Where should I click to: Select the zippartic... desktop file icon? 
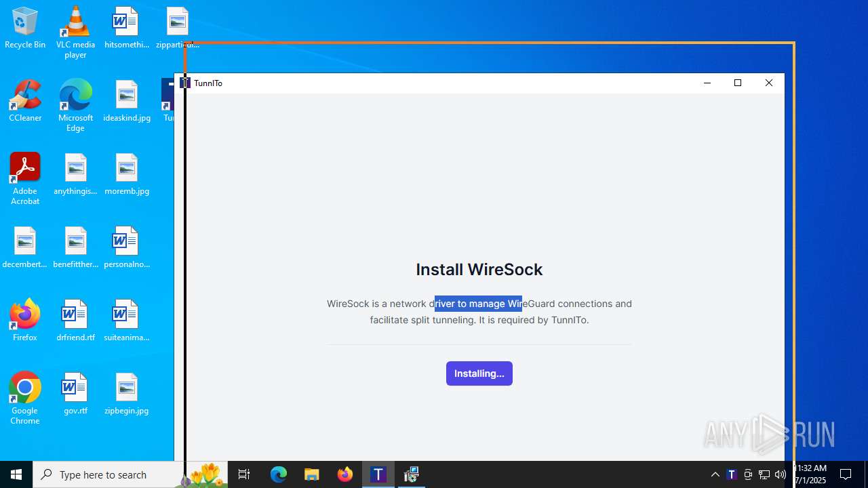(177, 28)
